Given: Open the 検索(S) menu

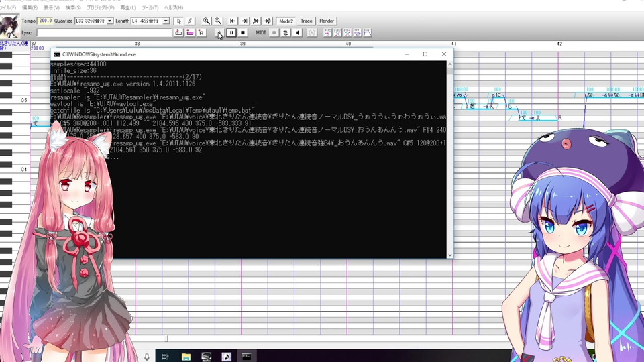Looking at the screenshot, I should (73, 8).
